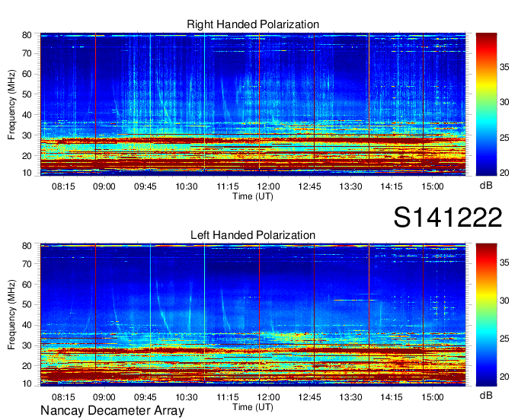The image size is (518, 420).
Task: Select 15:00 time tick on Left Handed plot
Action: 433,397
